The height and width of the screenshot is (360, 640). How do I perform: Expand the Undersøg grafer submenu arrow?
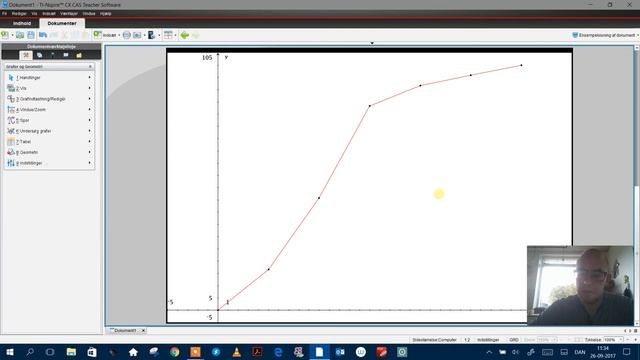click(x=90, y=131)
